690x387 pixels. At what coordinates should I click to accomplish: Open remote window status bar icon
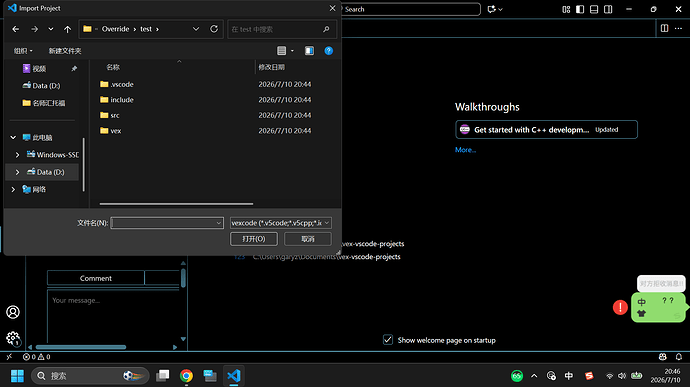click(9, 357)
